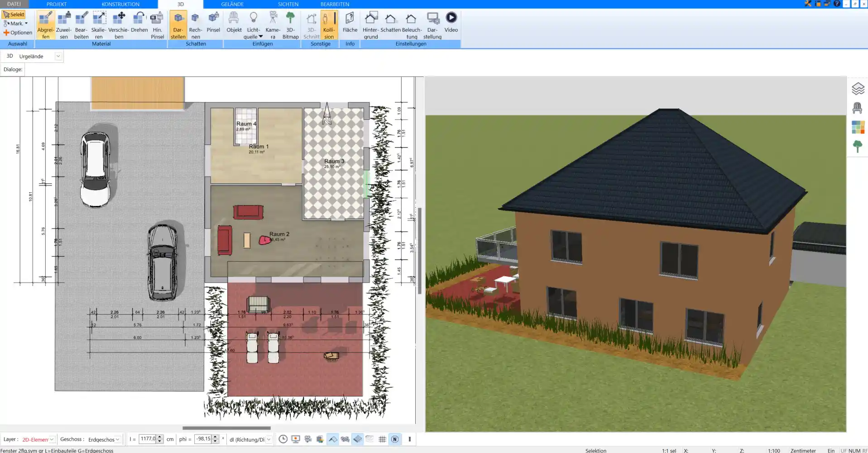Viewport: 868px width, 453px height.
Task: Select the Abgreifen material pick tool
Action: point(45,25)
